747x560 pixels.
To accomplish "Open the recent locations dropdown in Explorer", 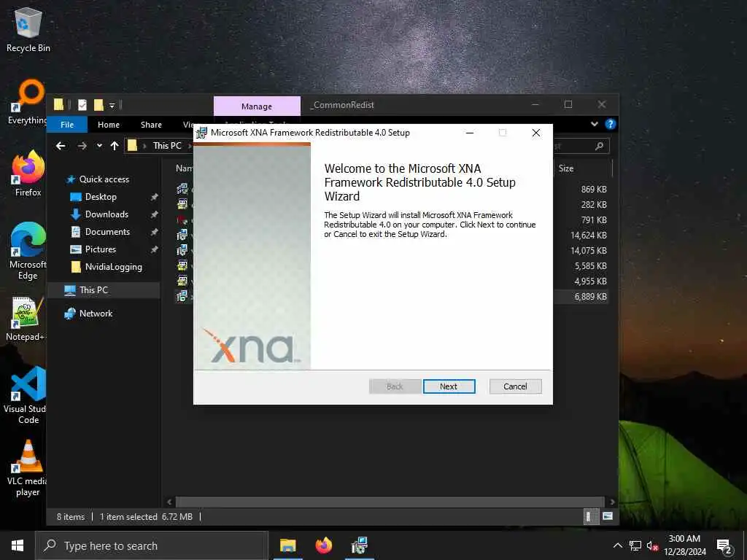I will [99, 146].
